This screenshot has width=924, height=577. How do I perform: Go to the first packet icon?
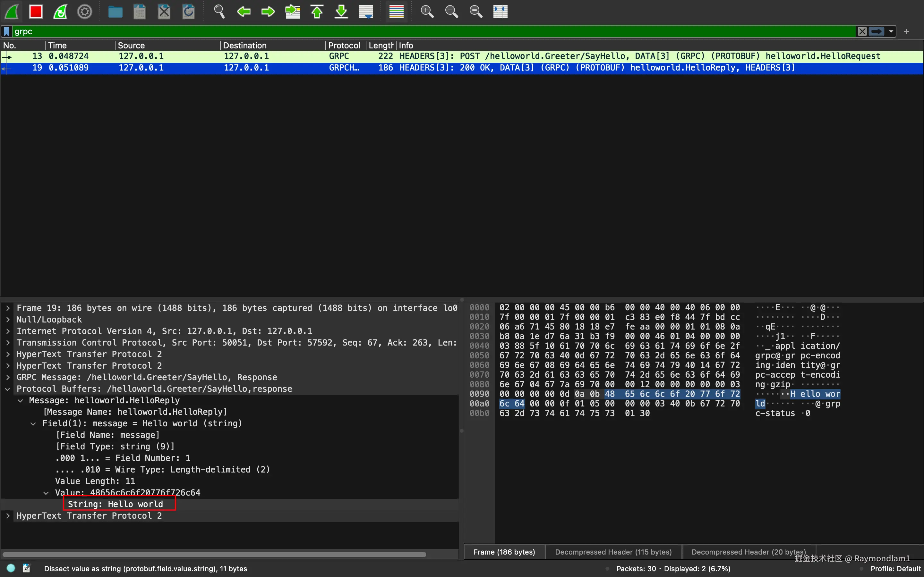pyautogui.click(x=317, y=12)
